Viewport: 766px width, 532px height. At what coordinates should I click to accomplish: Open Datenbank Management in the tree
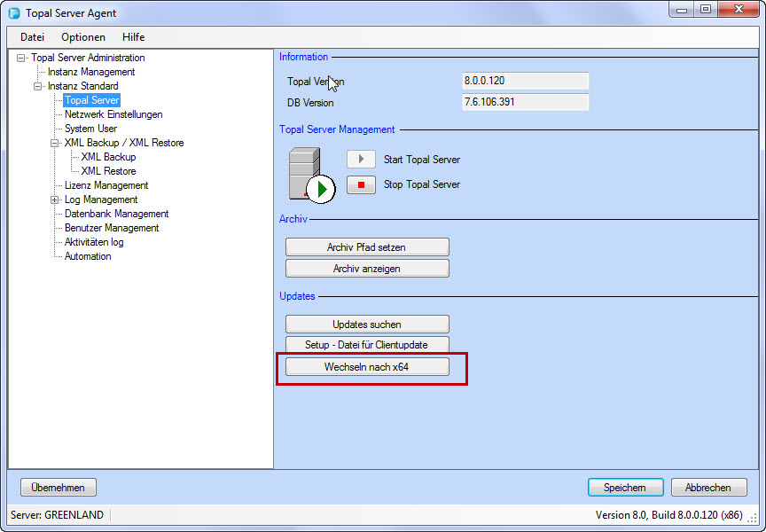coord(116,214)
